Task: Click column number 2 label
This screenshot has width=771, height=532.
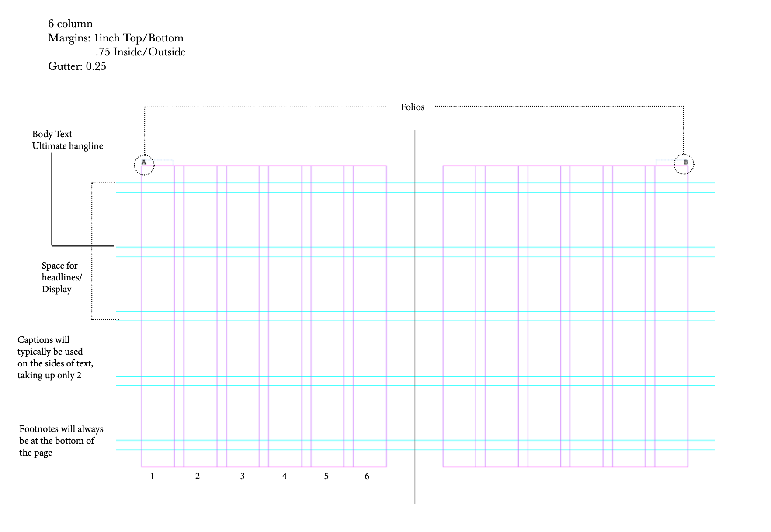Action: coord(198,477)
